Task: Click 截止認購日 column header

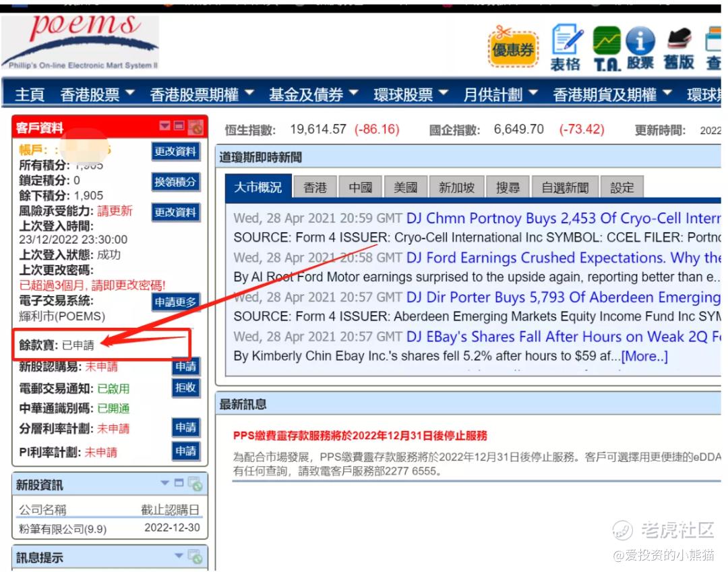Action: 170,510
